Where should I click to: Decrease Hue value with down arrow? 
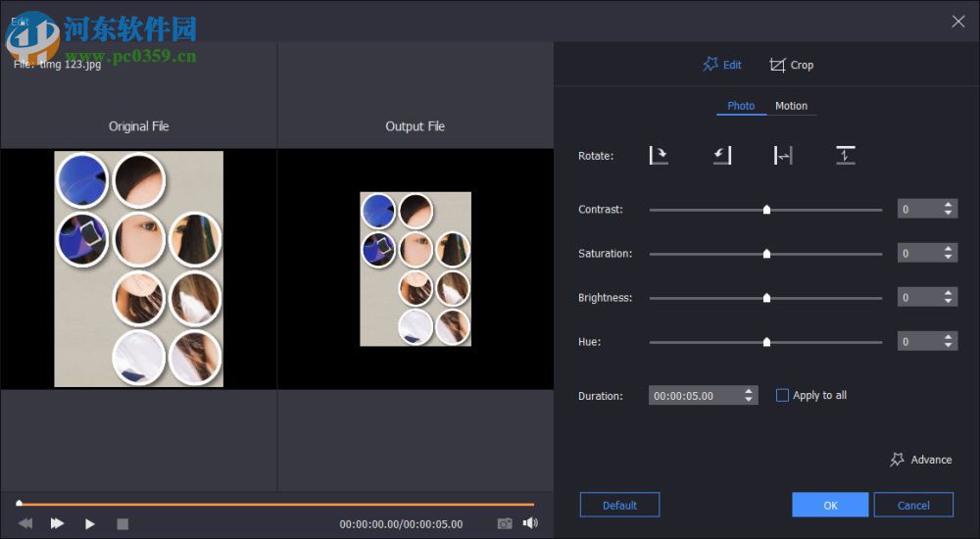tap(948, 346)
